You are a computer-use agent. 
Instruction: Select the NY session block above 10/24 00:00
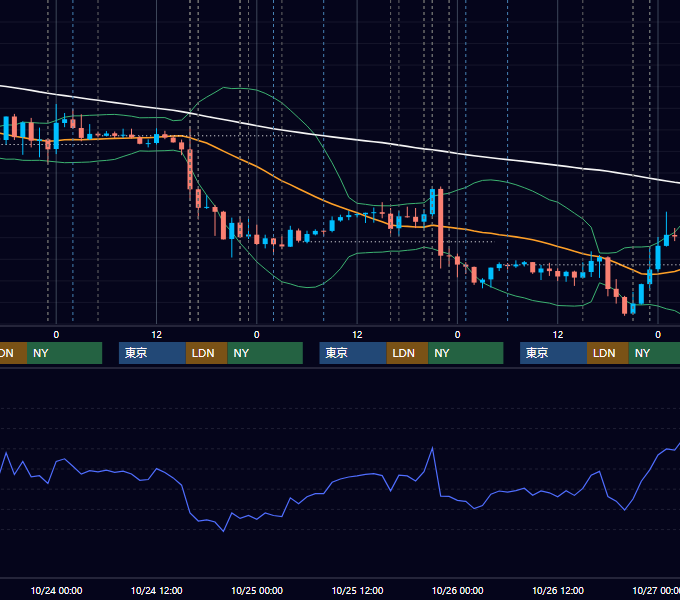[64, 353]
